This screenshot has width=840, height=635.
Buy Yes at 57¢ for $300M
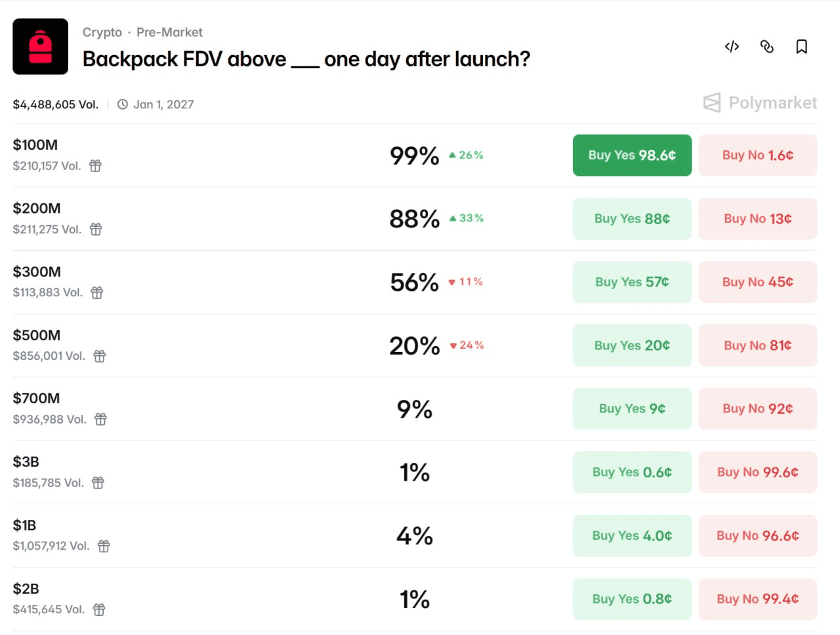(x=632, y=282)
